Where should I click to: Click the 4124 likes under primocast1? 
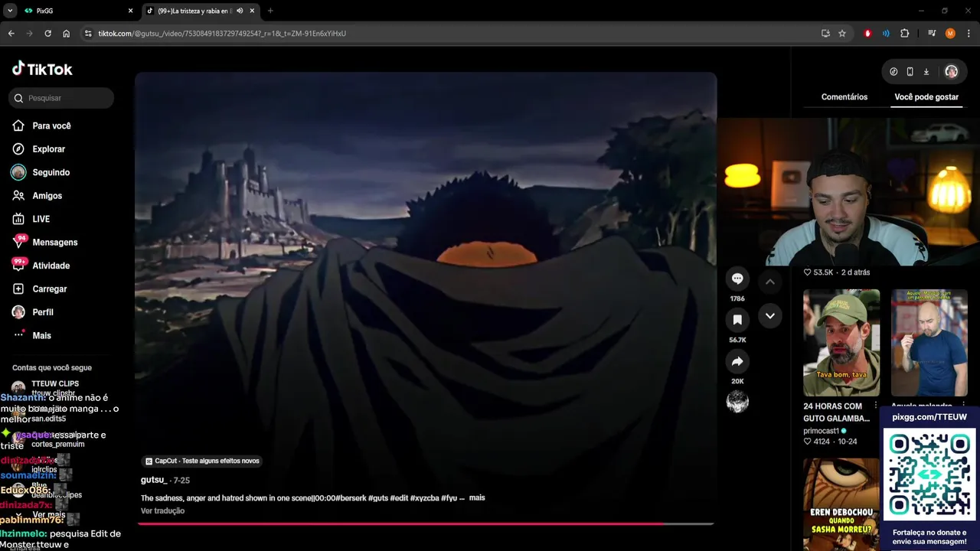[x=816, y=442]
